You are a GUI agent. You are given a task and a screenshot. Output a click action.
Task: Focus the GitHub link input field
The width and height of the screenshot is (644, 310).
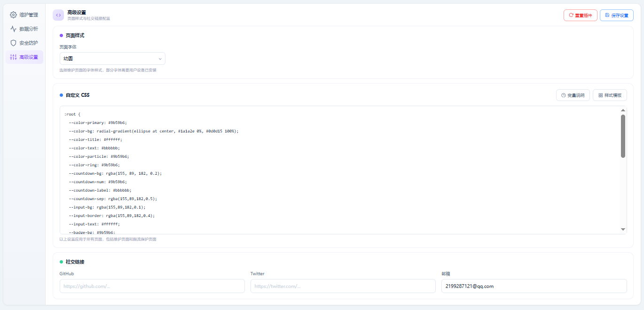click(152, 286)
